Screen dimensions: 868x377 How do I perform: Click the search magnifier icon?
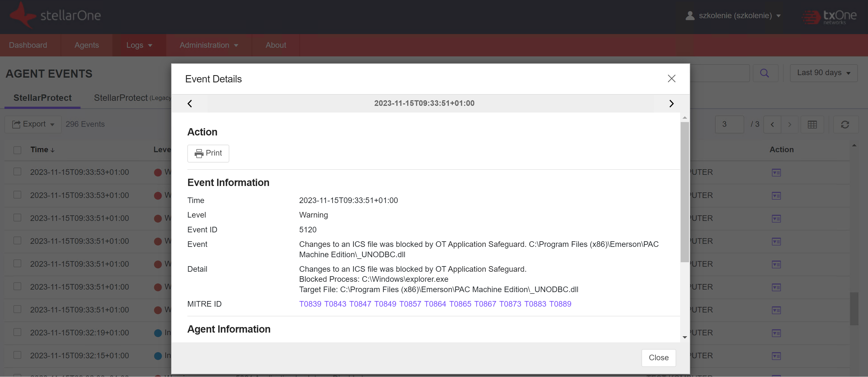(765, 73)
